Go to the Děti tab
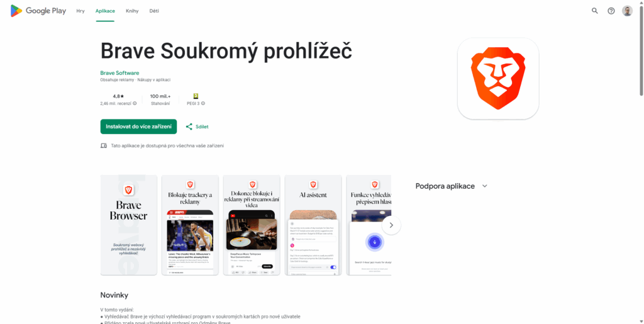 click(x=154, y=11)
